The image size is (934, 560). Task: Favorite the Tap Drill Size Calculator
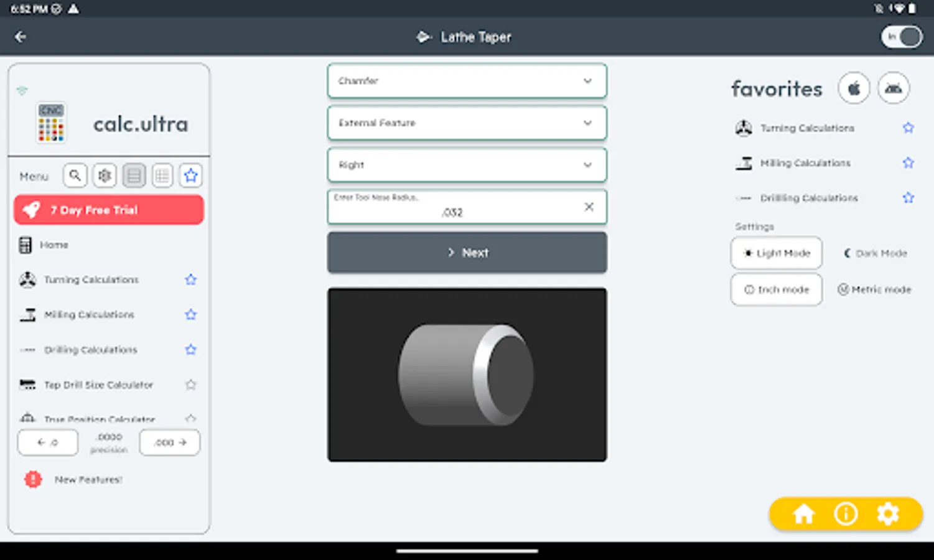191,385
